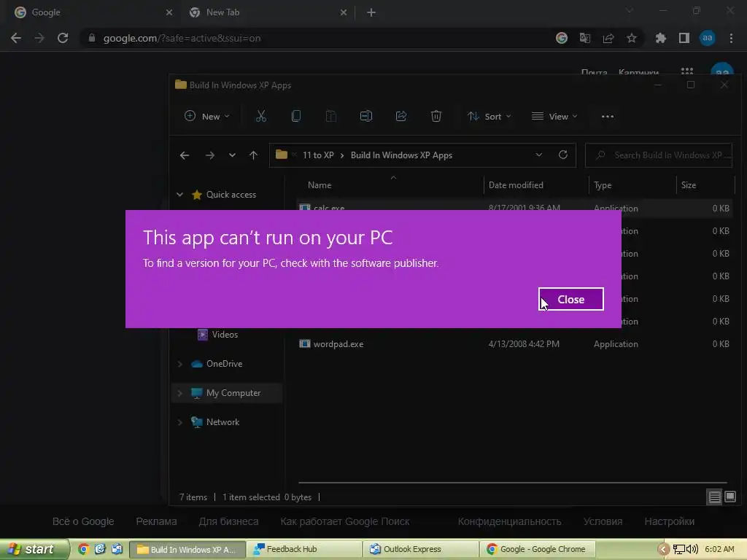The image size is (747, 560).
Task: Open the Настройки link in Google footer
Action: 670,521
